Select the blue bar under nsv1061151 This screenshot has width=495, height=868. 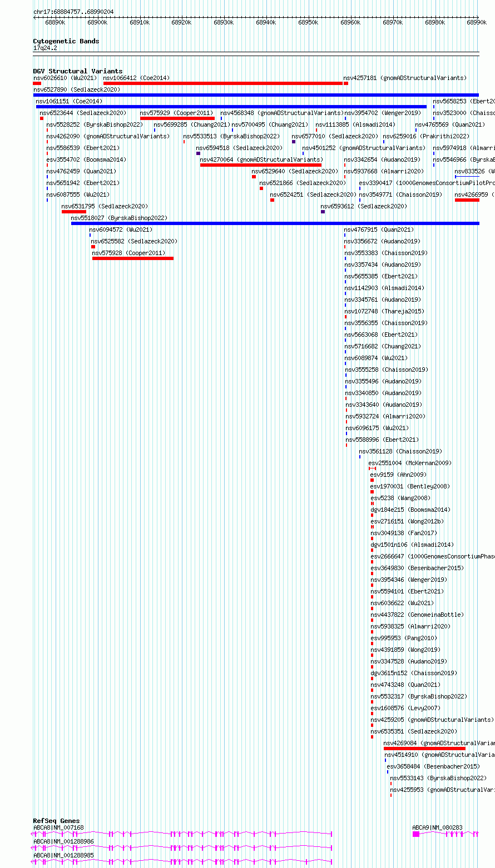[x=231, y=107]
